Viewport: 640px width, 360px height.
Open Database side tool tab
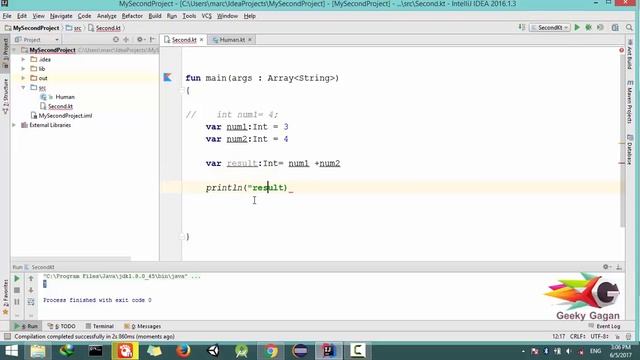click(630, 150)
